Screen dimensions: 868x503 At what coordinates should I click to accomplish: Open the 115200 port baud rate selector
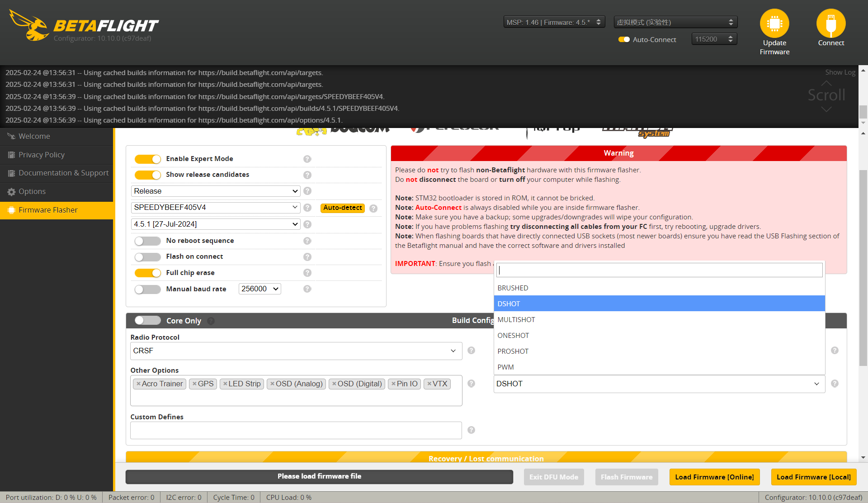(714, 39)
